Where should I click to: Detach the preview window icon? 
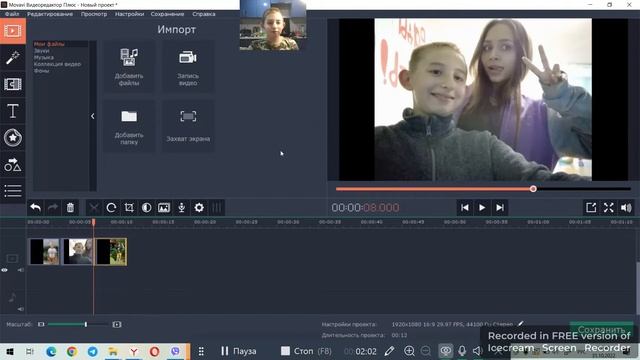pos(591,208)
